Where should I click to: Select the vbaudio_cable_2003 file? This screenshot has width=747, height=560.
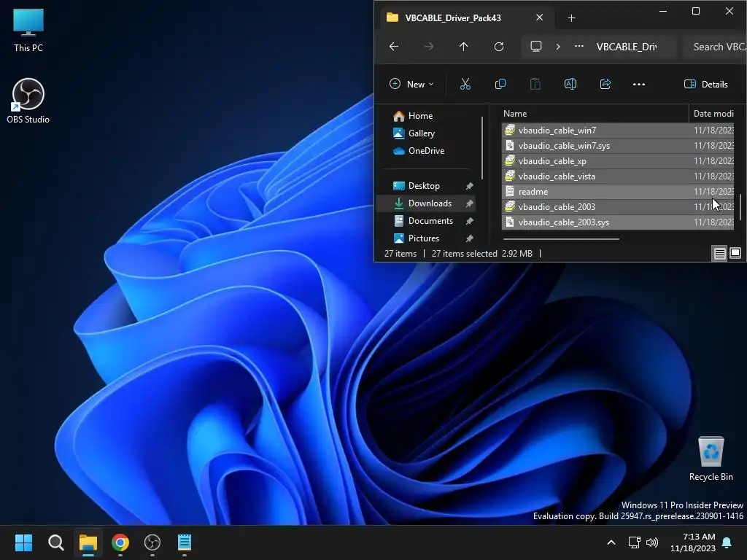(x=617, y=206)
